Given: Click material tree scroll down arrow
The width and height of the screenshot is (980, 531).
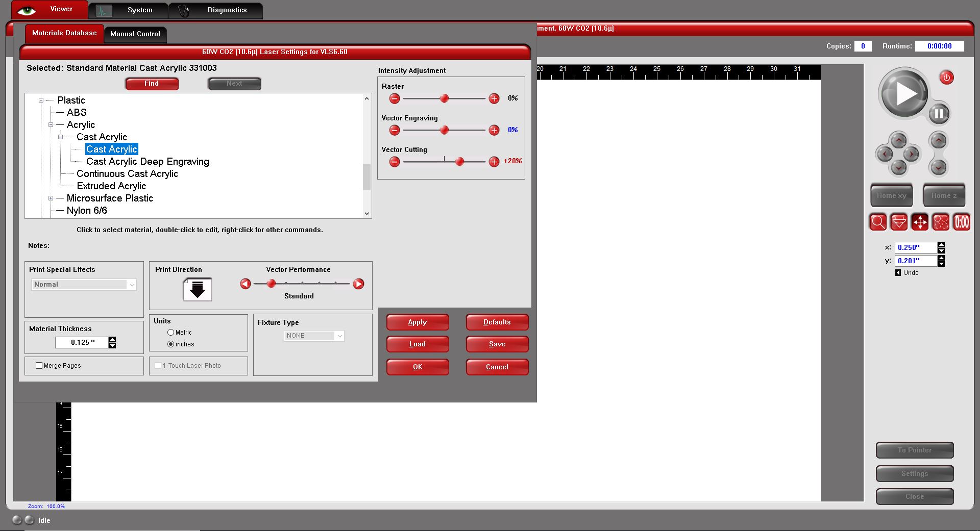Looking at the screenshot, I should [x=366, y=214].
